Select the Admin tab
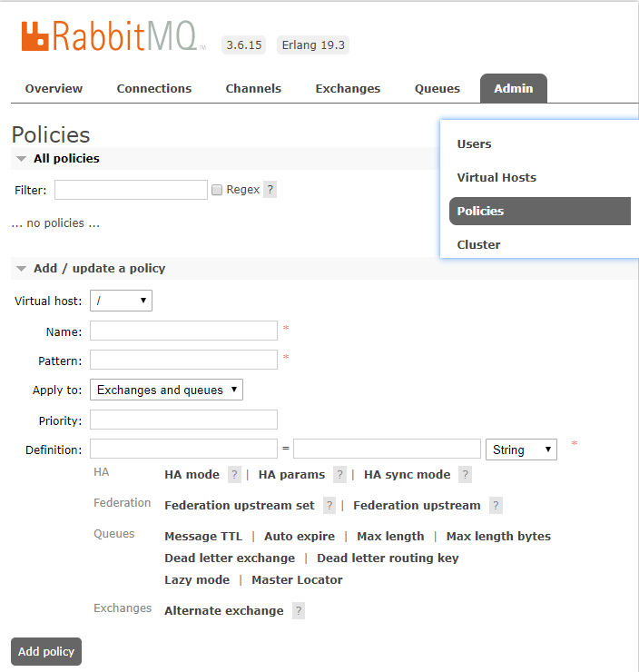 point(514,89)
